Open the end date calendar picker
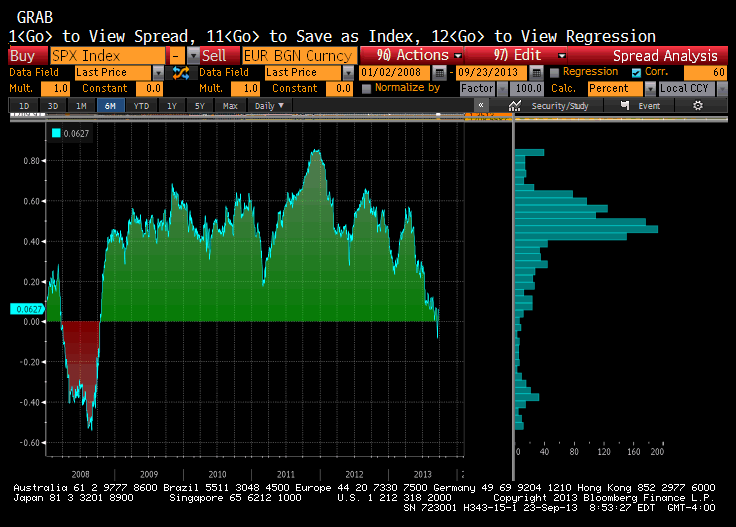 536,73
